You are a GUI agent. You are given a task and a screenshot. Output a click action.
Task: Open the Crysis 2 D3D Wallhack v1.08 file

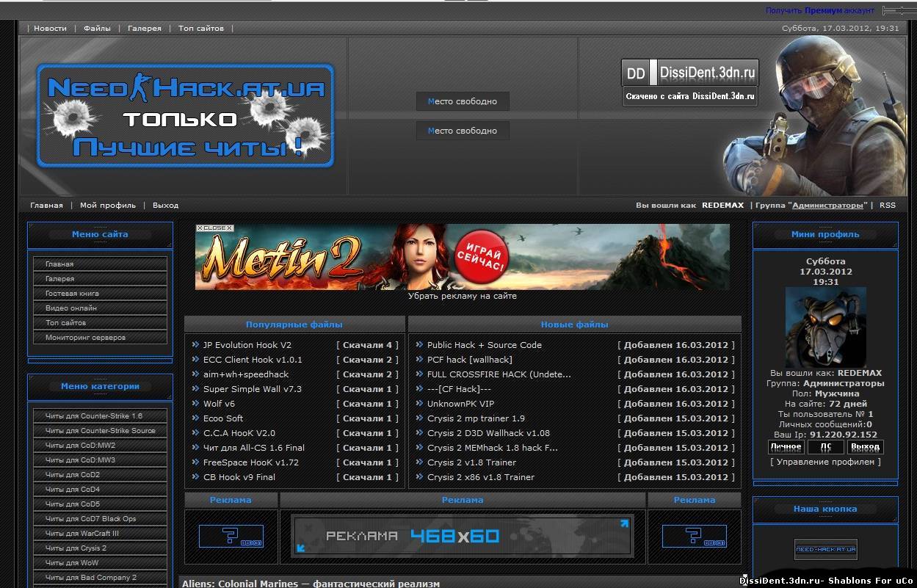click(x=488, y=433)
